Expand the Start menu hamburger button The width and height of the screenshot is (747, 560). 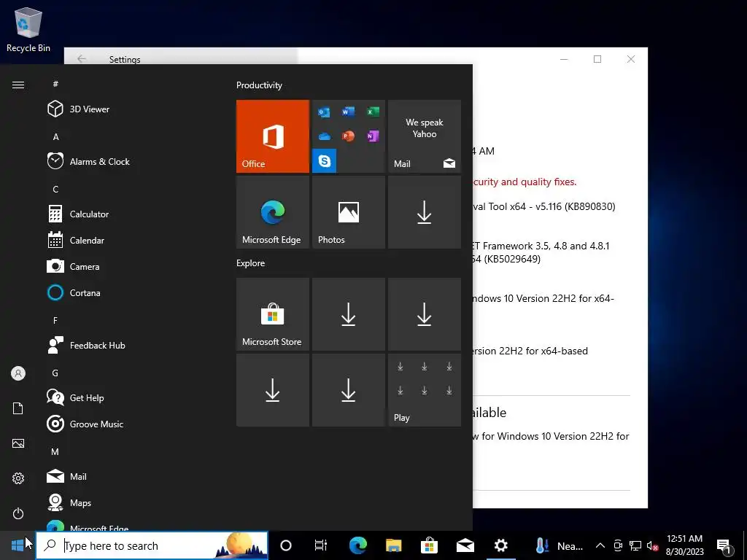(18, 85)
